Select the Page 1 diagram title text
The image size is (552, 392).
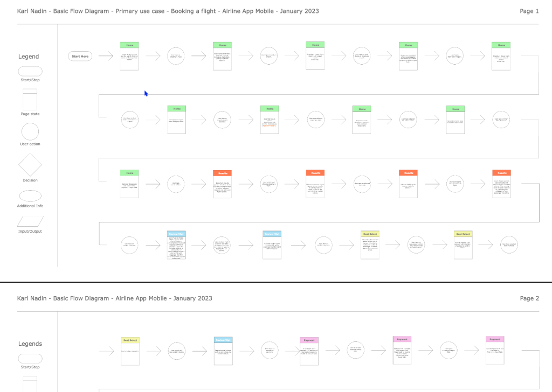pyautogui.click(x=168, y=11)
